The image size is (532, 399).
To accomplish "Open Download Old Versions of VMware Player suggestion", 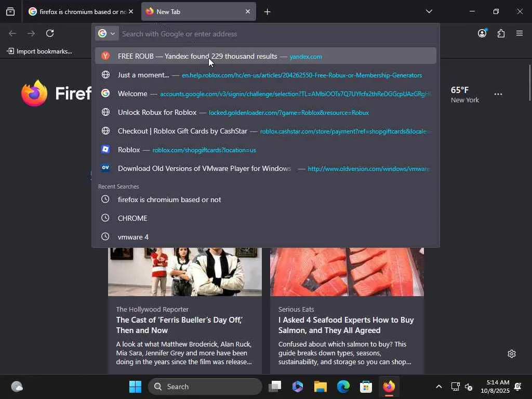I will (x=265, y=168).
